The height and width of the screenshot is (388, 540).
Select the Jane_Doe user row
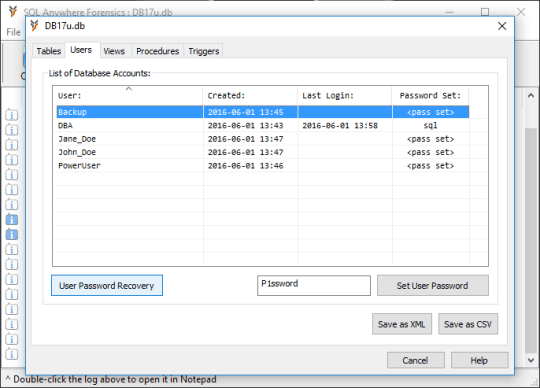click(x=263, y=139)
